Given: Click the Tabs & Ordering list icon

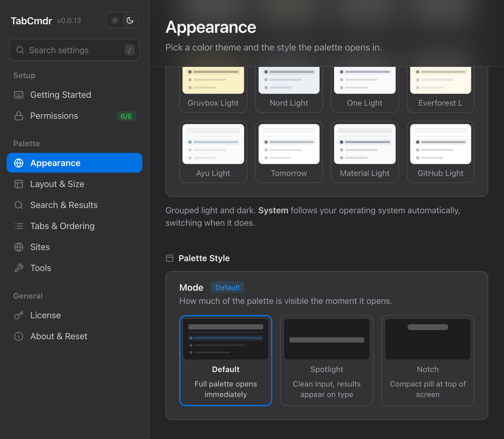Looking at the screenshot, I should [19, 226].
